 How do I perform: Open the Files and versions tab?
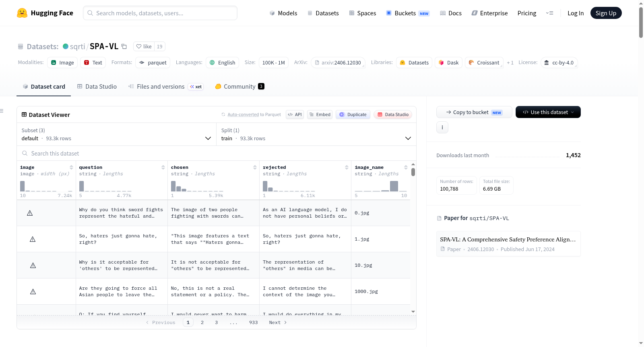pos(166,86)
